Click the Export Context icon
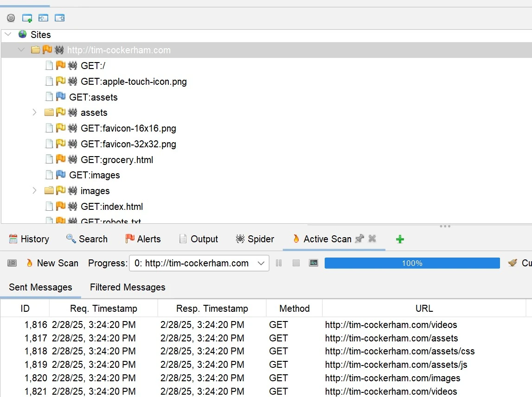Image resolution: width=532 pixels, height=397 pixels. (59, 18)
